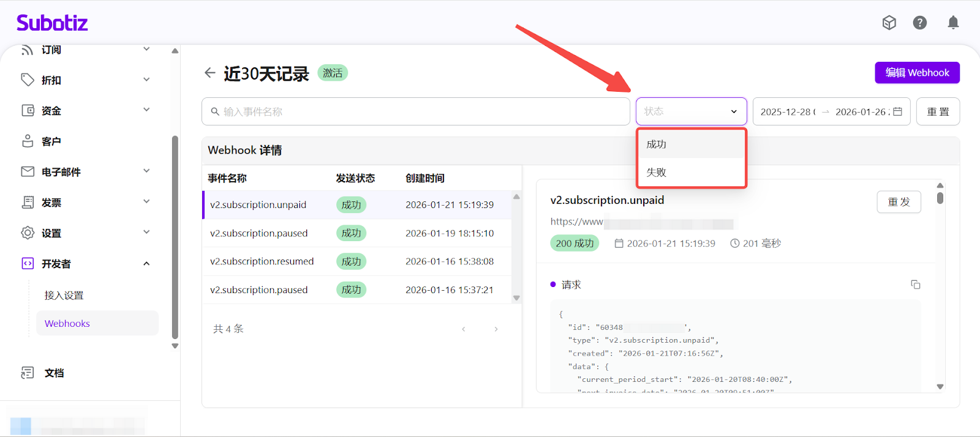Copy the request JSON with copy icon
This screenshot has height=437, width=980.
(x=915, y=285)
